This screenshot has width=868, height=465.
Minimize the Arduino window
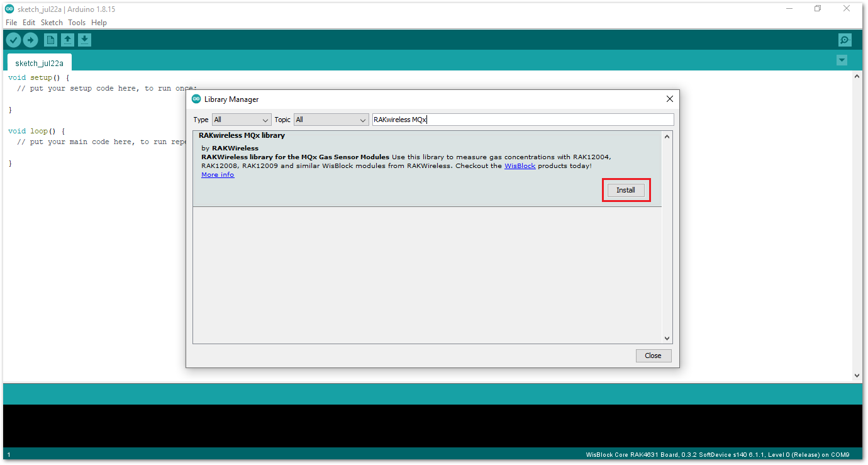pos(789,9)
